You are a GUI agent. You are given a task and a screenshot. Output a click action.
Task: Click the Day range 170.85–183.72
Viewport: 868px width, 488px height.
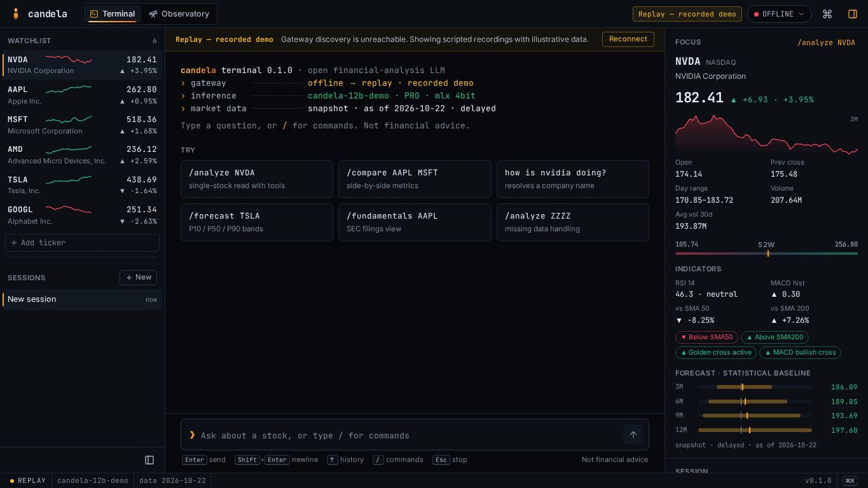[x=704, y=200]
